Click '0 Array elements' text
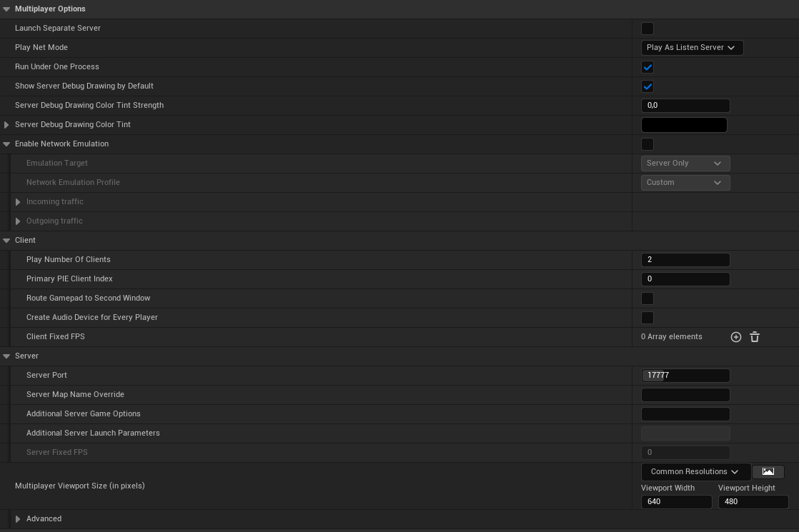Viewport: 799px width, 532px height. point(671,336)
